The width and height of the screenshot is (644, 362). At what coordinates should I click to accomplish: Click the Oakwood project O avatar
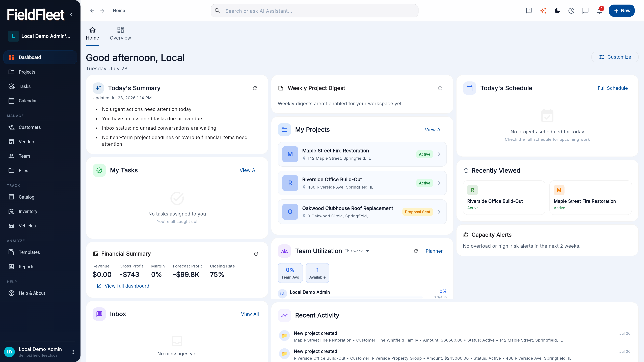point(290,212)
